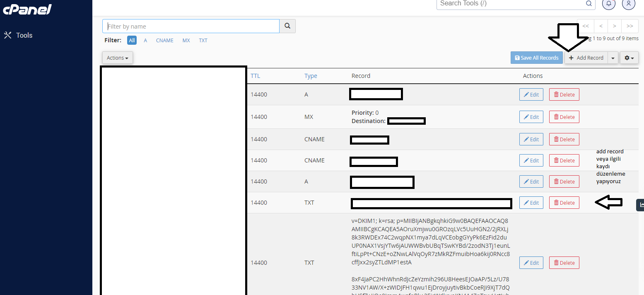The height and width of the screenshot is (295, 644).
Task: Click the 14400 TTL value in the DKIM row
Action: coord(259,263)
